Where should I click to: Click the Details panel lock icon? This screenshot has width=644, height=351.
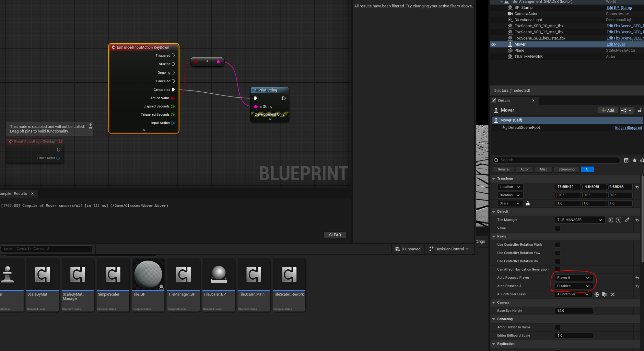click(x=640, y=110)
